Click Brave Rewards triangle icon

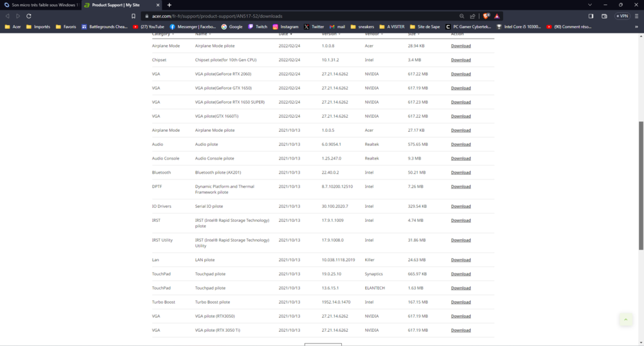tap(497, 16)
